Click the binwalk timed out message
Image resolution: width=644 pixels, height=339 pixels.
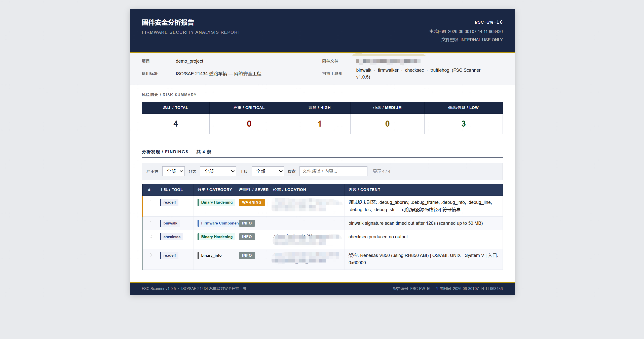[x=415, y=223]
